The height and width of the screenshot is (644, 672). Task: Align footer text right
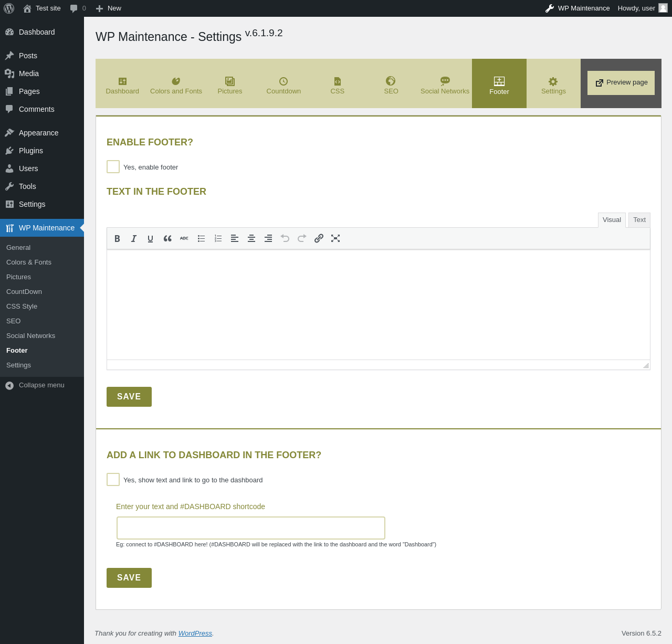pos(268,238)
